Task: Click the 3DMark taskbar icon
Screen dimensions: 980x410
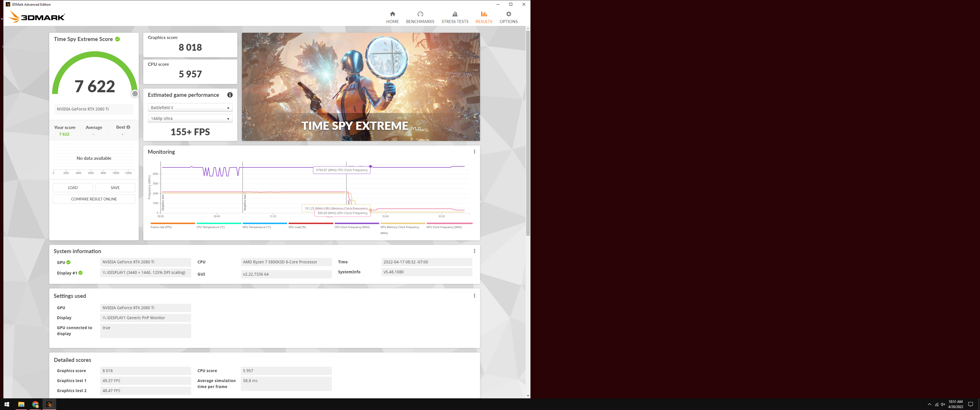Action: click(x=49, y=404)
